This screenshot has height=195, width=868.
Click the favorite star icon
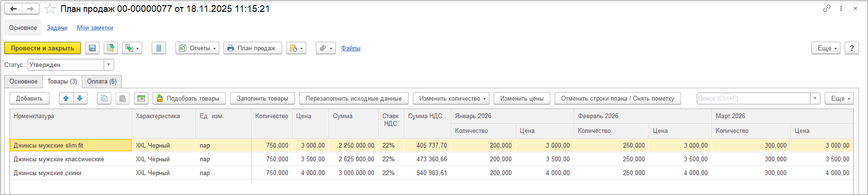coord(50,9)
